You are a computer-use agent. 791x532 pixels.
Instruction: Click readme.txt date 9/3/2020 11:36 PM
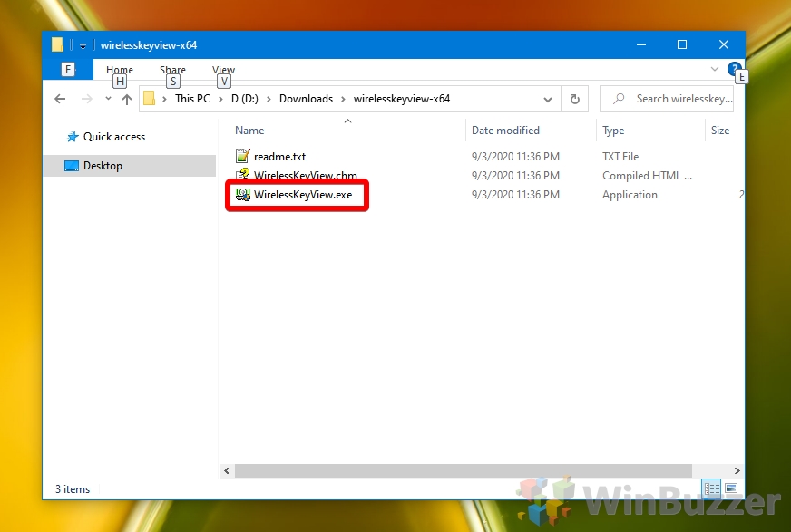[x=515, y=157]
